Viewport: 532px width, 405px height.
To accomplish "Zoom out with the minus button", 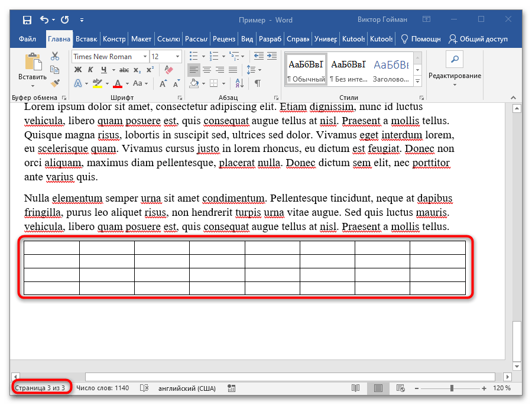I will coord(417,388).
